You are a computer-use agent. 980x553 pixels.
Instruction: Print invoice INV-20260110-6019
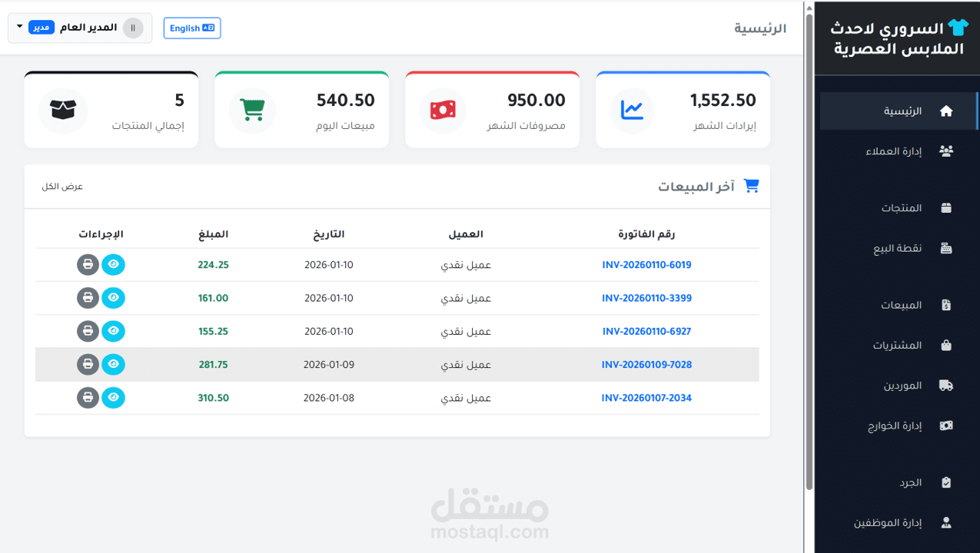(88, 264)
